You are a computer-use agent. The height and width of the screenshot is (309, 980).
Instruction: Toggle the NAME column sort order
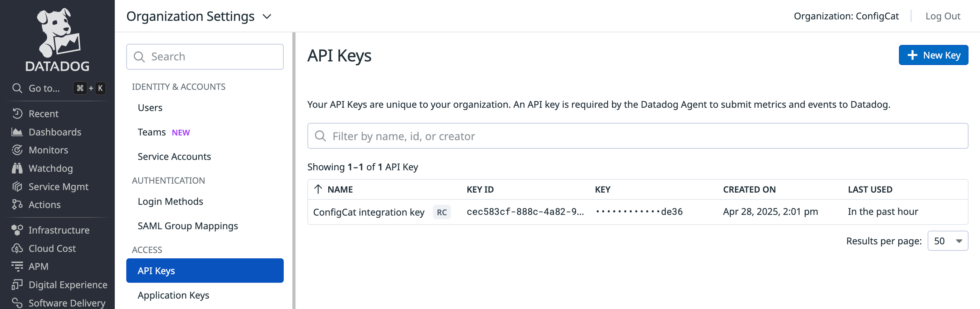340,189
